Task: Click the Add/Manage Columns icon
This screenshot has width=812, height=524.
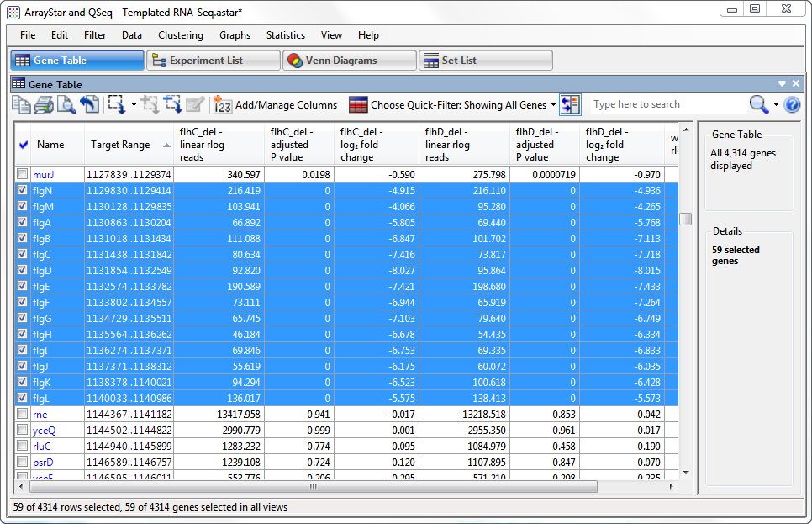Action: (223, 105)
